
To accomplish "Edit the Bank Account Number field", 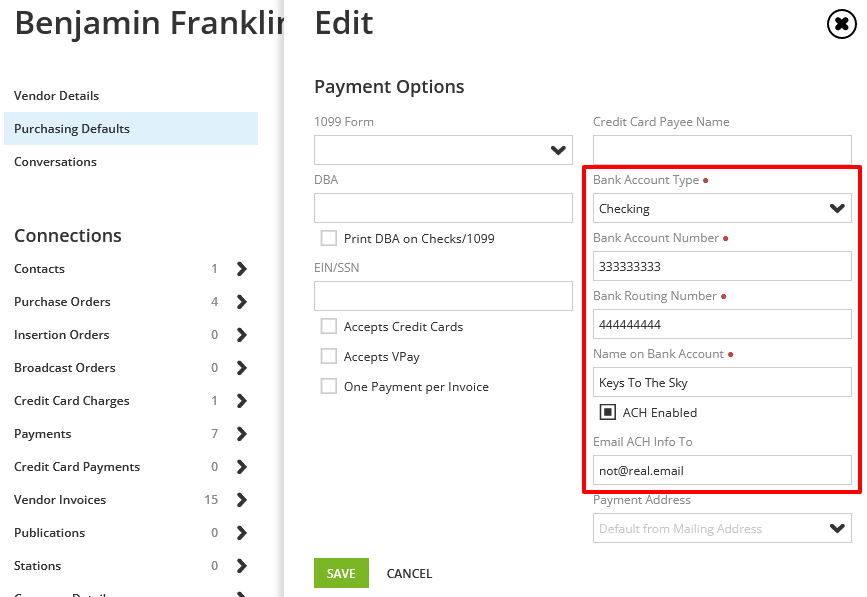I will tap(722, 266).
